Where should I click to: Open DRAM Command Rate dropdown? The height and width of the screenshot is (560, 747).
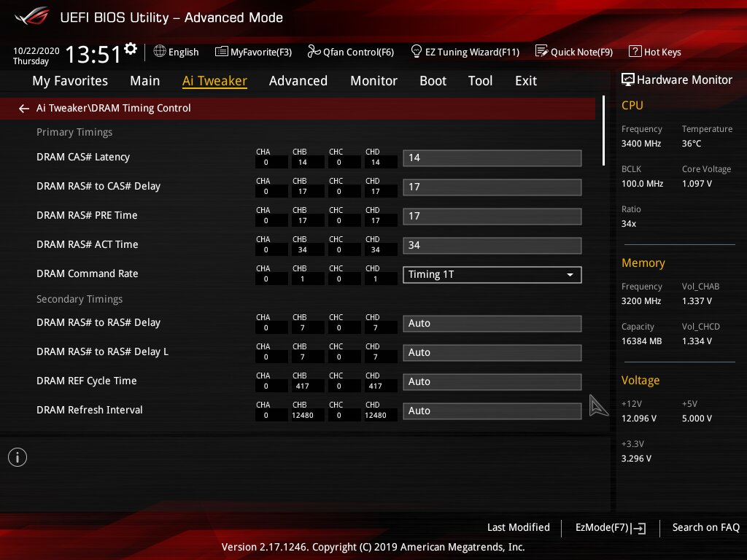pyautogui.click(x=492, y=275)
